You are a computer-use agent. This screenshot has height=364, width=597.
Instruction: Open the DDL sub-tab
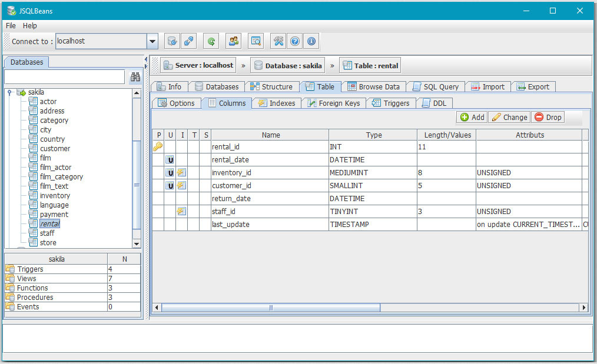[435, 103]
